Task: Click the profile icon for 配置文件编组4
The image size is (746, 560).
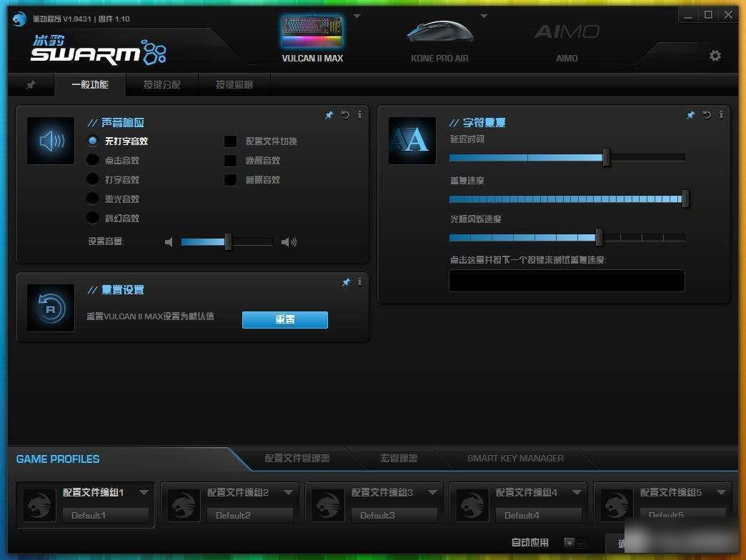Action: (472, 505)
